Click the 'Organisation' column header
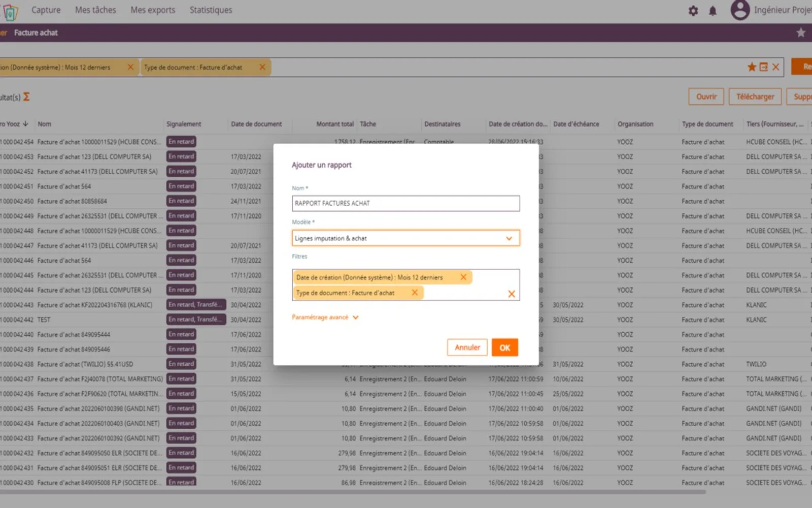 (x=635, y=124)
